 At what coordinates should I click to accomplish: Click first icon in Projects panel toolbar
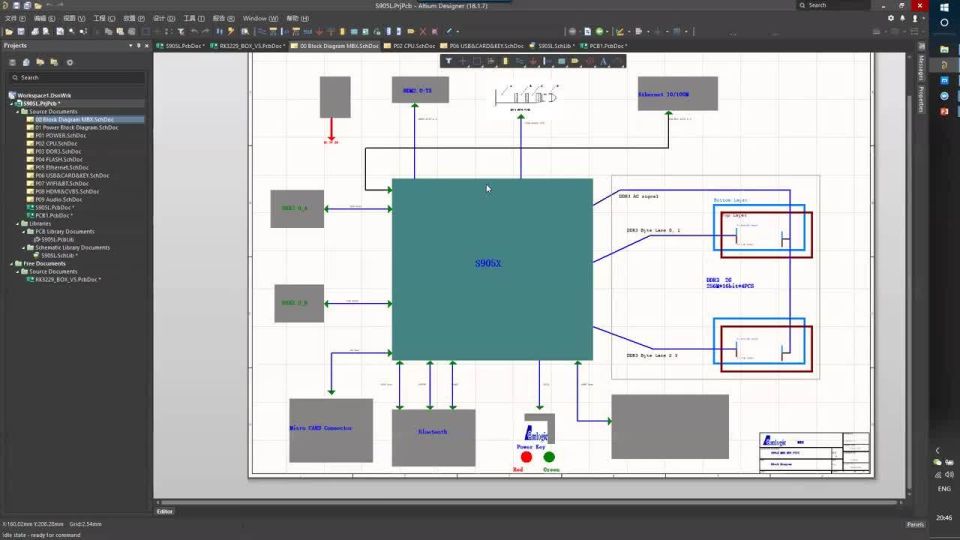click(x=12, y=62)
